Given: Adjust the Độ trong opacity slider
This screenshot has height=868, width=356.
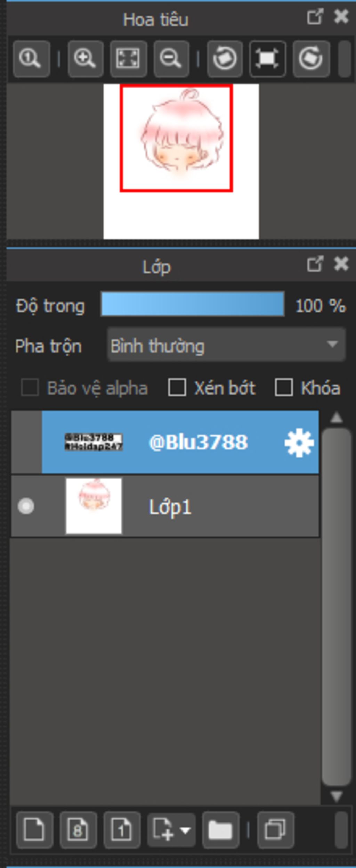Looking at the screenshot, I should pyautogui.click(x=193, y=304).
